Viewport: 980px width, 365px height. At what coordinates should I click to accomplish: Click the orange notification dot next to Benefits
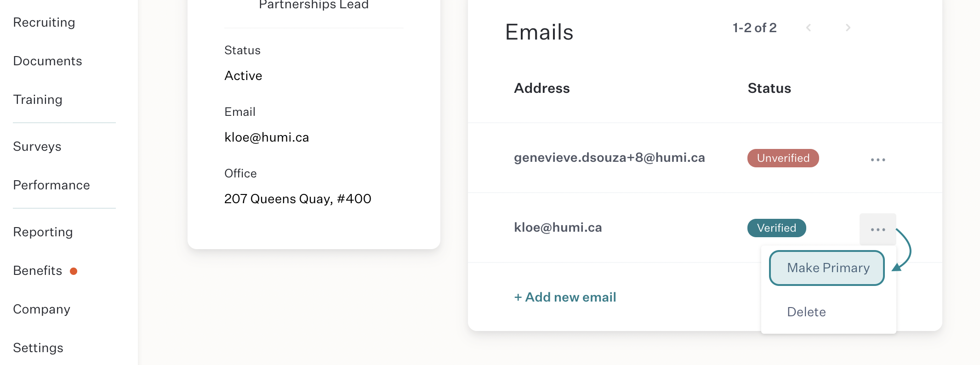pyautogui.click(x=74, y=271)
